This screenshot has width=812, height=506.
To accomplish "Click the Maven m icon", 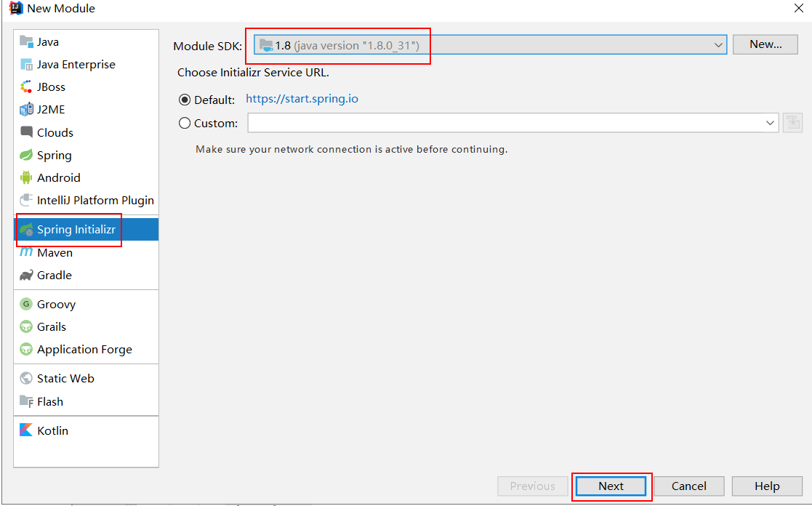I will click(26, 252).
